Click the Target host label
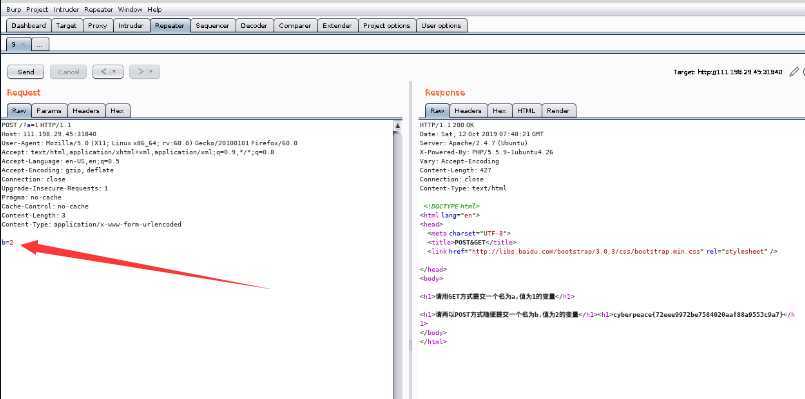This screenshot has width=805, height=399. pos(728,72)
